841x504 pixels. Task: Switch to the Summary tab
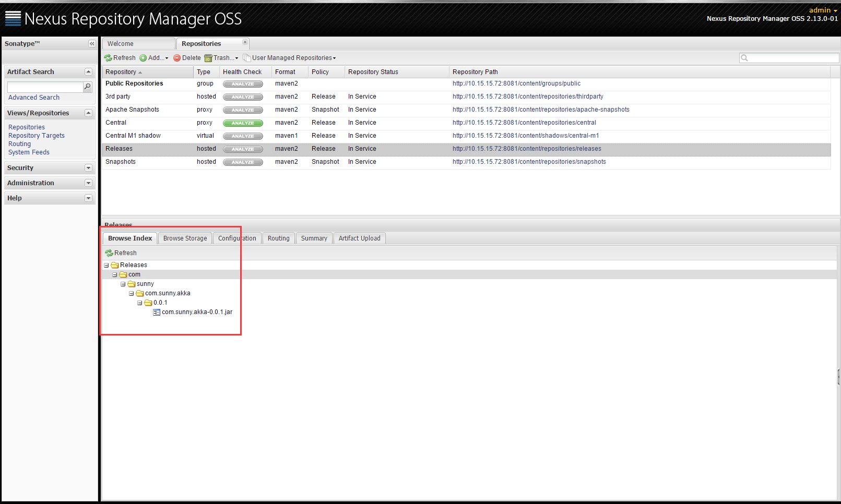point(314,238)
